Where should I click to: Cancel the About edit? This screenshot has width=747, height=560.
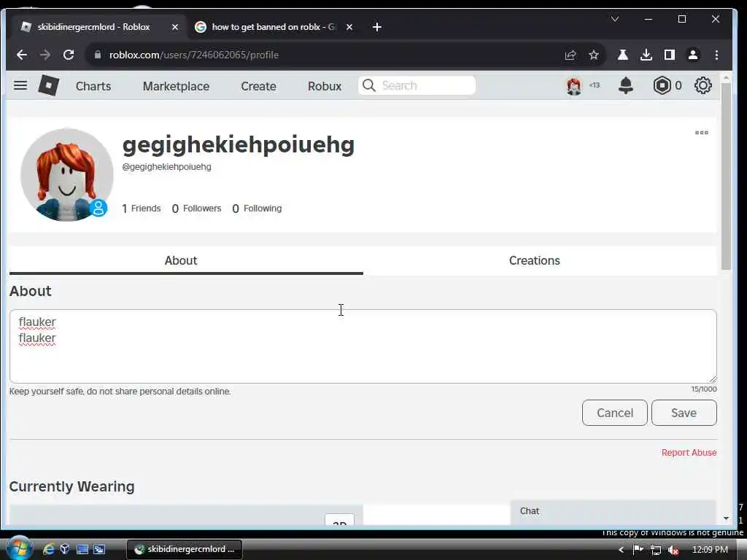point(614,413)
